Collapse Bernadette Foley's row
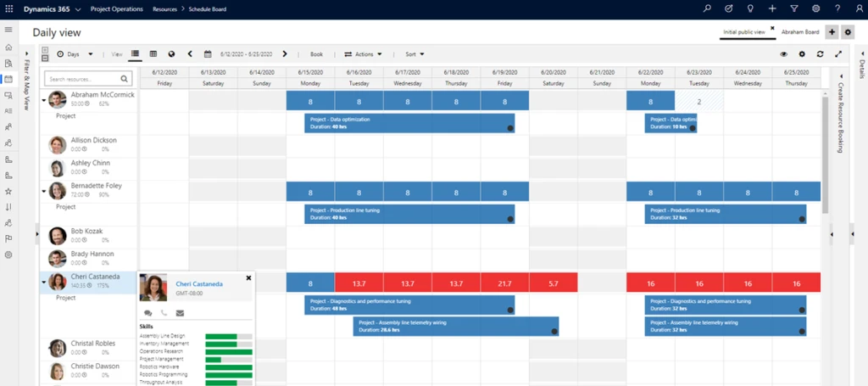Viewport: 868px width, 386px height. click(x=44, y=191)
